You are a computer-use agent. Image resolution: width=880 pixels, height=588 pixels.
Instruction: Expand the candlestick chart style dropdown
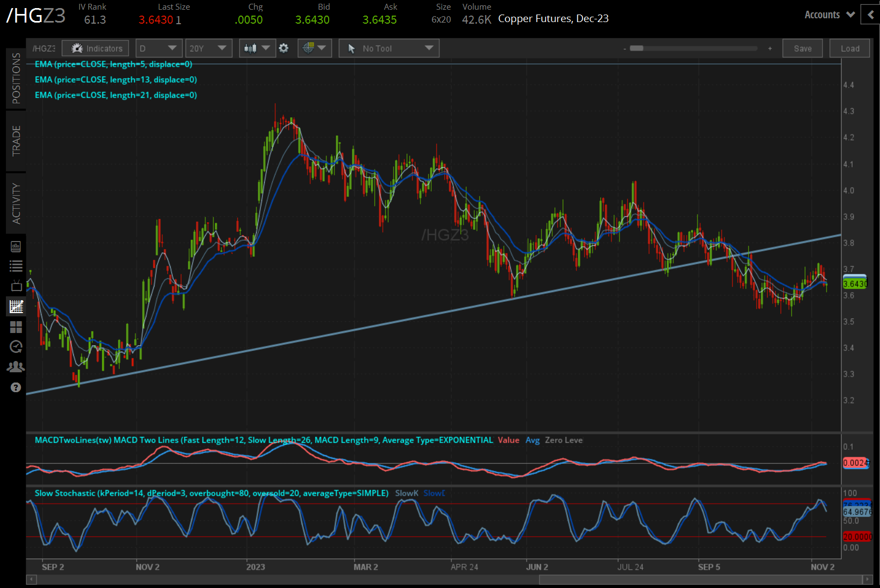[x=257, y=48]
